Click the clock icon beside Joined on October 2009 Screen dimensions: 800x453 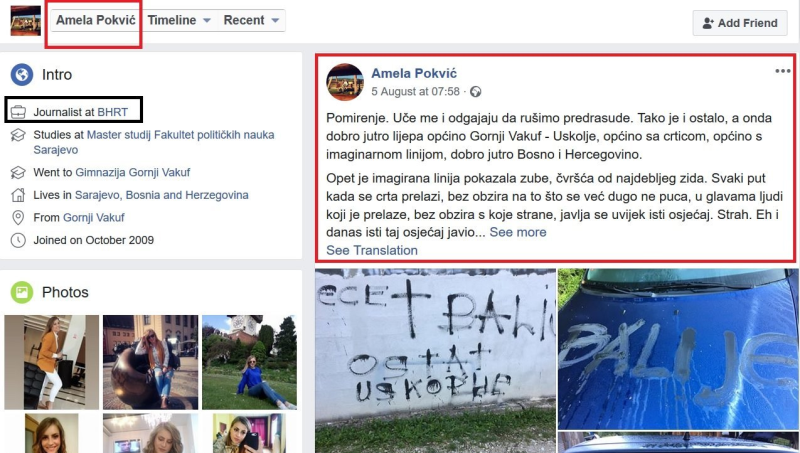(18, 240)
